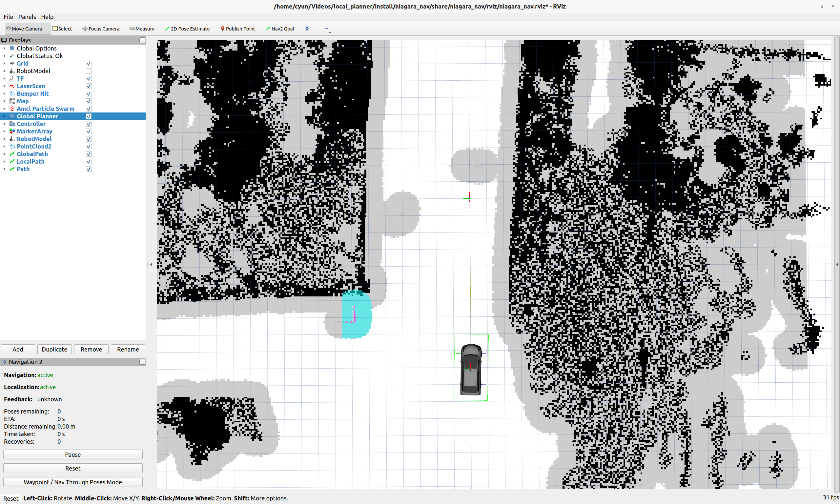This screenshot has width=840, height=504.
Task: Toggle the Amcl Particle Swarm checkbox
Action: (x=89, y=109)
